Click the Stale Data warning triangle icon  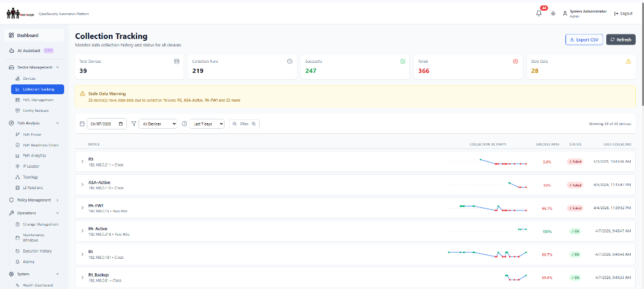pyautogui.click(x=628, y=61)
